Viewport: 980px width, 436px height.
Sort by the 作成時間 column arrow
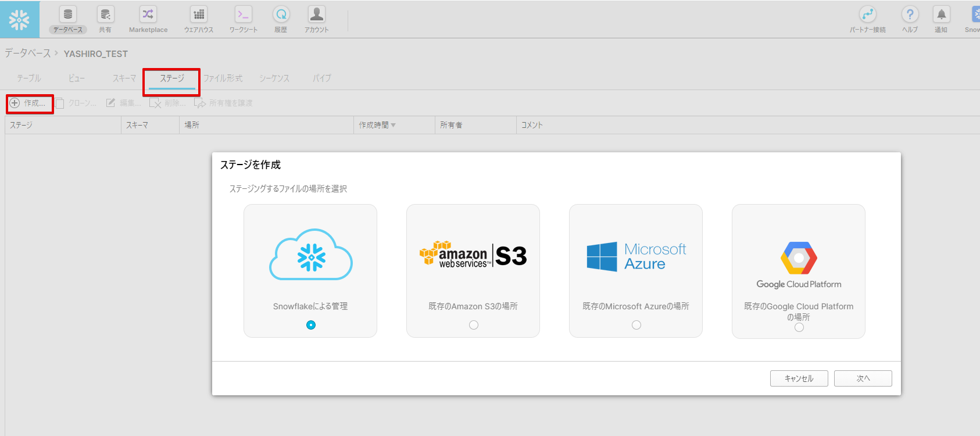click(394, 125)
